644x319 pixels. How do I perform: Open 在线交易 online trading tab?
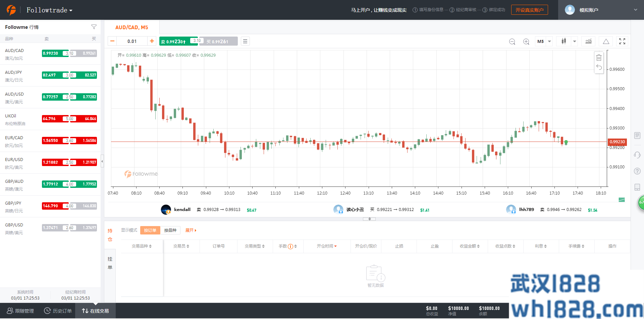pyautogui.click(x=96, y=311)
